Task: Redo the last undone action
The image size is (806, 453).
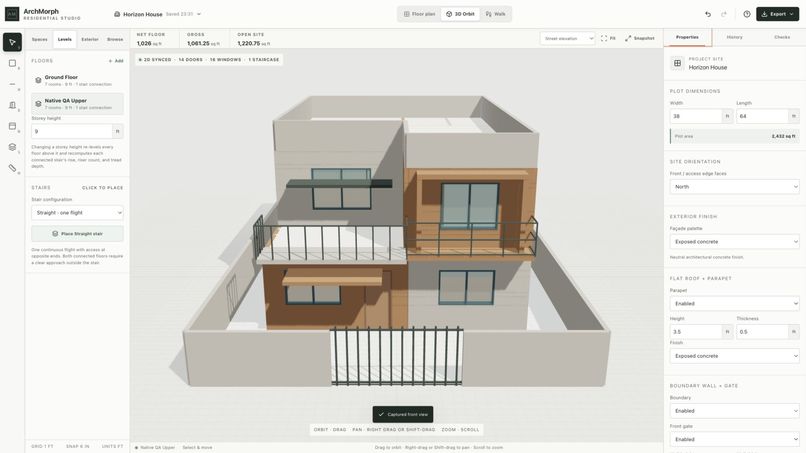Action: pyautogui.click(x=724, y=14)
